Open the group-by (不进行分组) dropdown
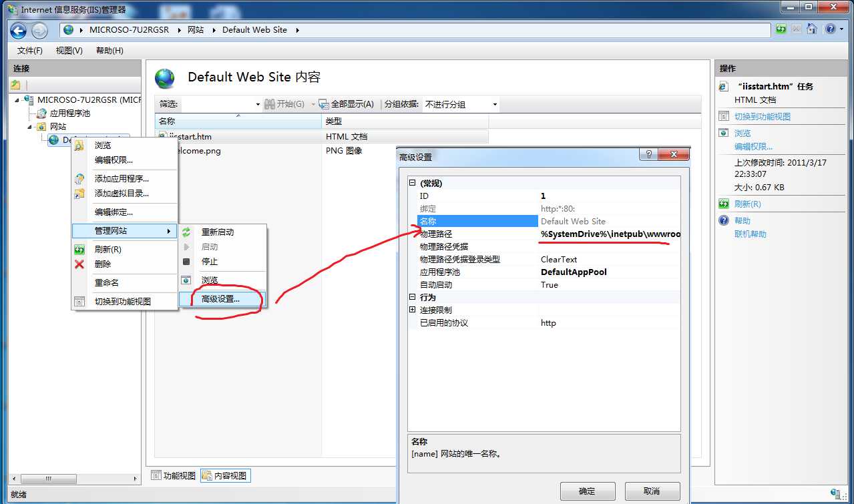The height and width of the screenshot is (504, 854). 495,105
